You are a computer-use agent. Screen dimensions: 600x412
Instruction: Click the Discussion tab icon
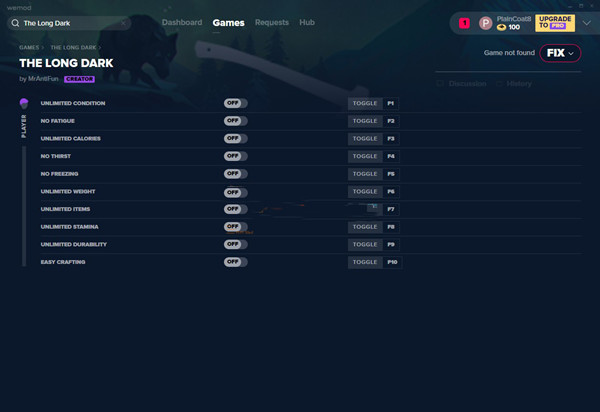(440, 83)
